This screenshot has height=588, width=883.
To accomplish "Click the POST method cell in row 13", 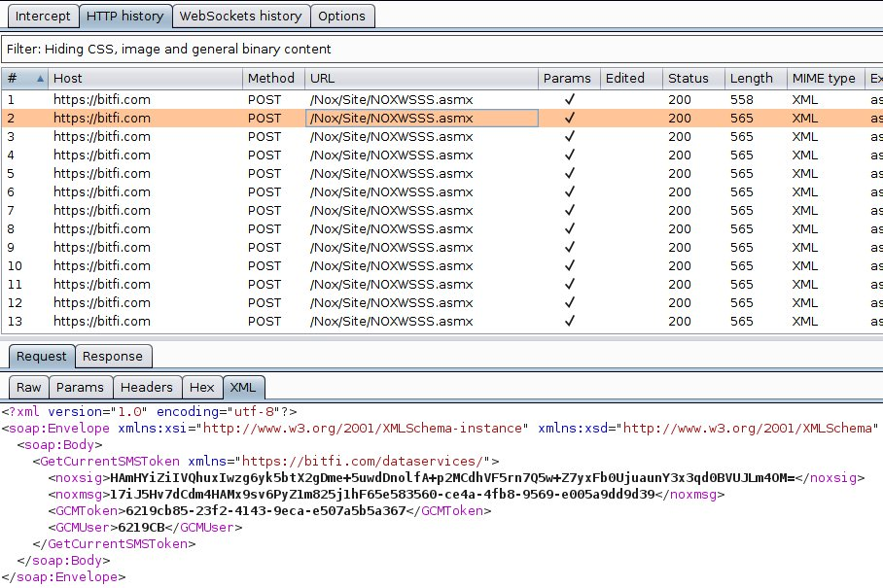I will click(x=265, y=322).
